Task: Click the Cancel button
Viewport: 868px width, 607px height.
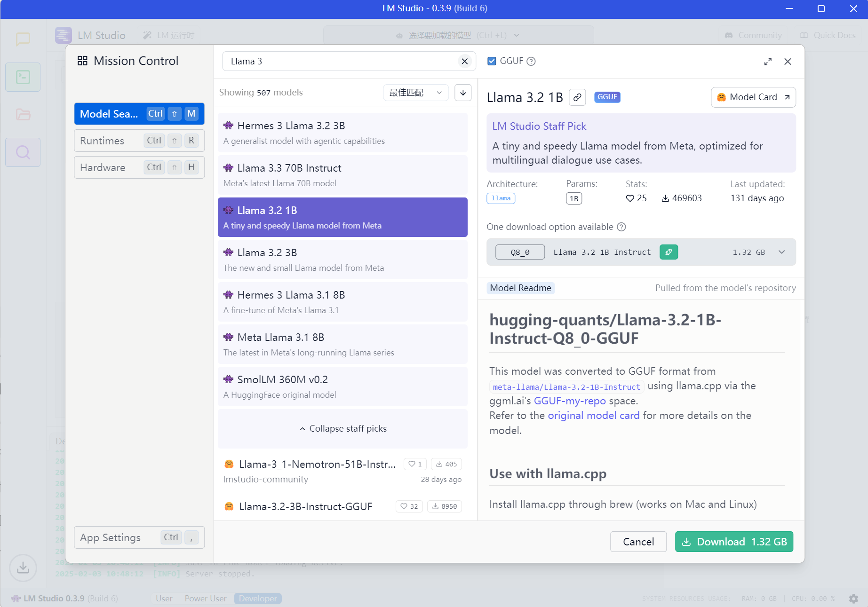Action: (638, 542)
